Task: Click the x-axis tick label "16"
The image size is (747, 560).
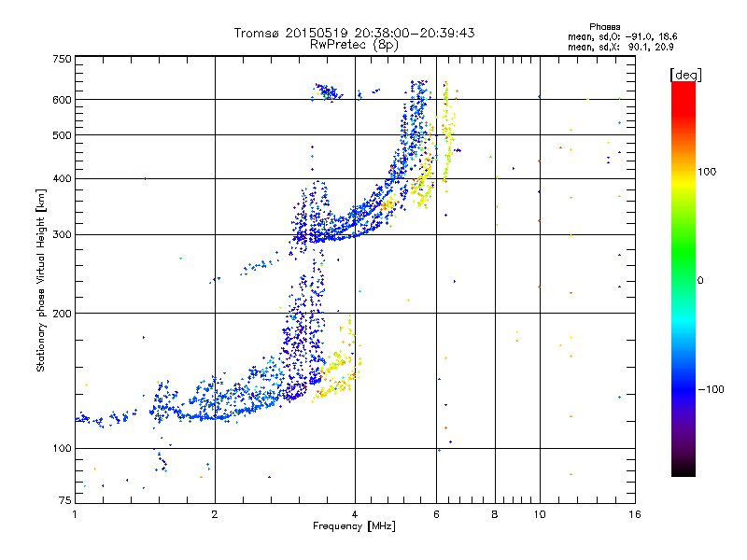Action: coord(635,514)
